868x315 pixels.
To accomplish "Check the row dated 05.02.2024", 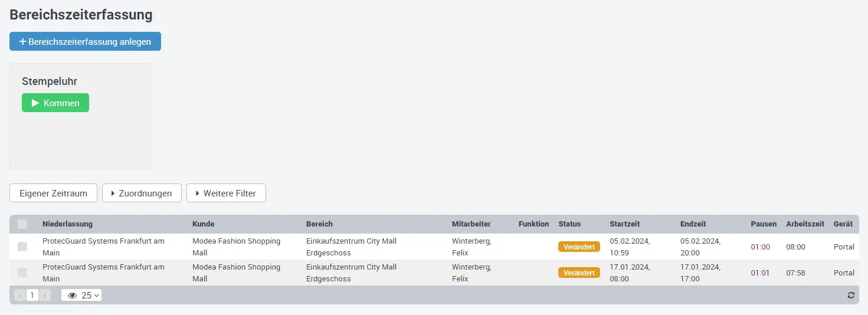I will pos(22,247).
